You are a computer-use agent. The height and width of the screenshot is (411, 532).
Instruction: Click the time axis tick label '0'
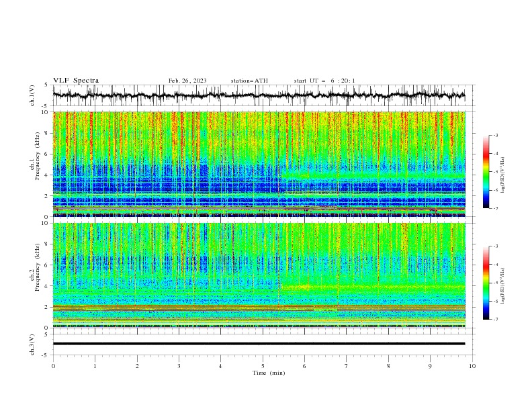point(53,366)
